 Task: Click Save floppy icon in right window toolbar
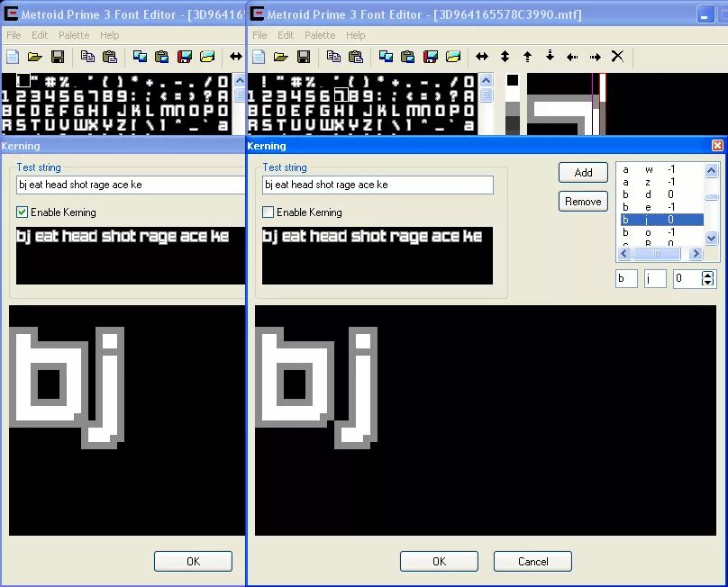(304, 57)
